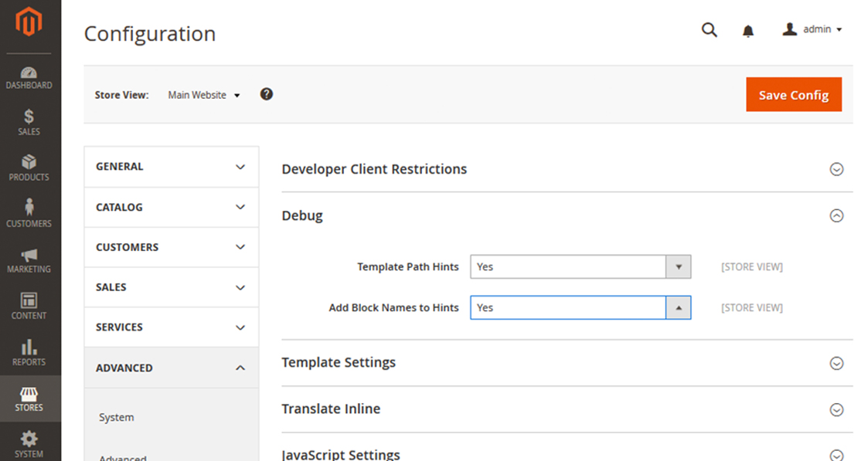868x461 pixels.
Task: Click the System gear icon in sidebar
Action: pyautogui.click(x=29, y=440)
